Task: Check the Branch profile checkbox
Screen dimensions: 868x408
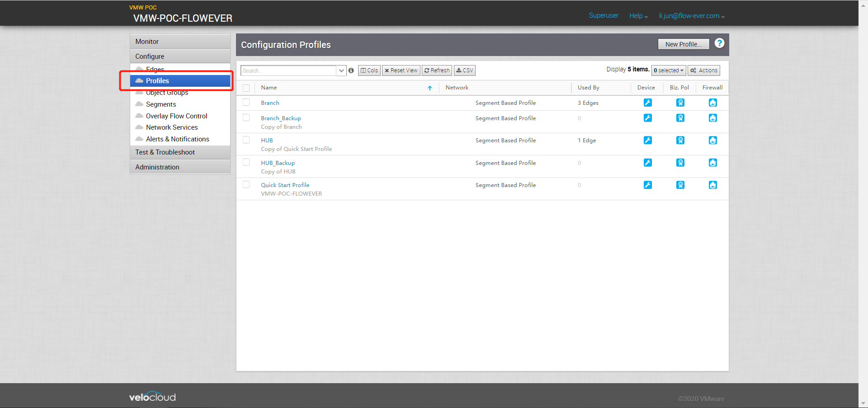Action: (246, 102)
